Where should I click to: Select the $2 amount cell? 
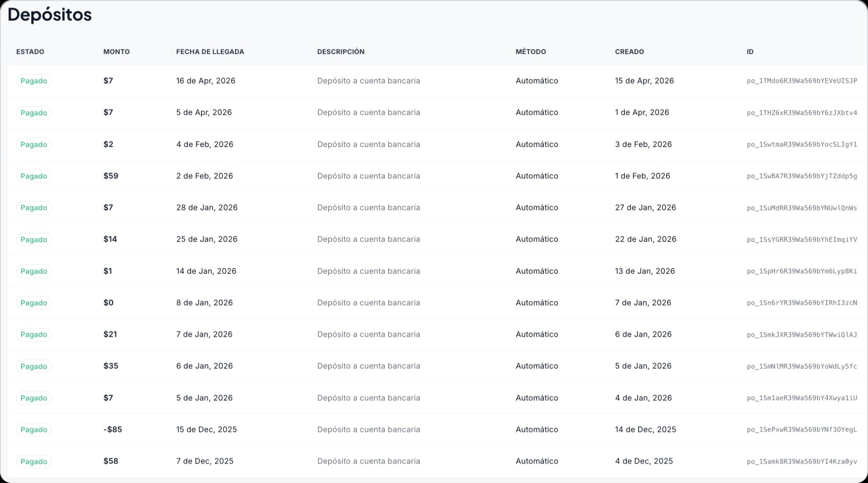pos(108,144)
